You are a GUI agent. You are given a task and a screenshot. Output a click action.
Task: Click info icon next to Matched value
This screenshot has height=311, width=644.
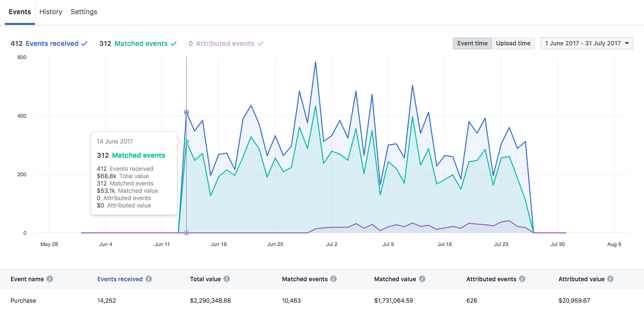[422, 279]
